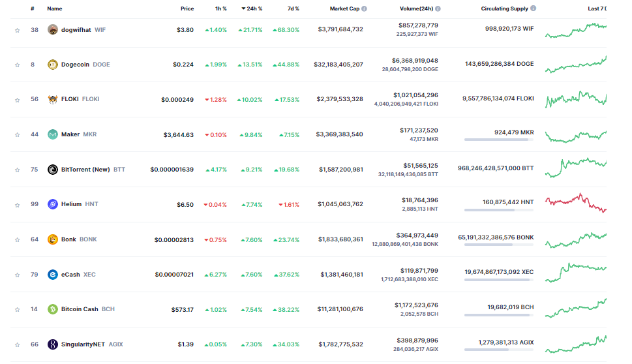632x364 pixels.
Task: Star Dogecoin to add to watchlist
Action: click(18, 65)
